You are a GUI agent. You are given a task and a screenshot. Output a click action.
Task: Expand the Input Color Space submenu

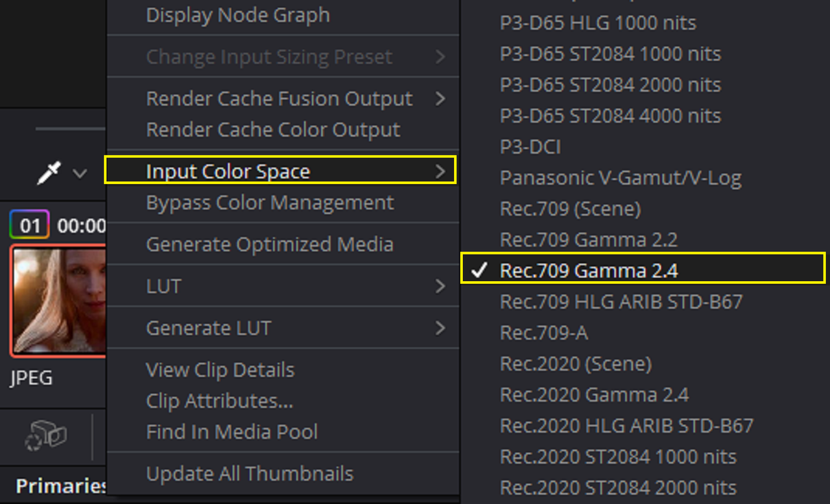coord(281,170)
